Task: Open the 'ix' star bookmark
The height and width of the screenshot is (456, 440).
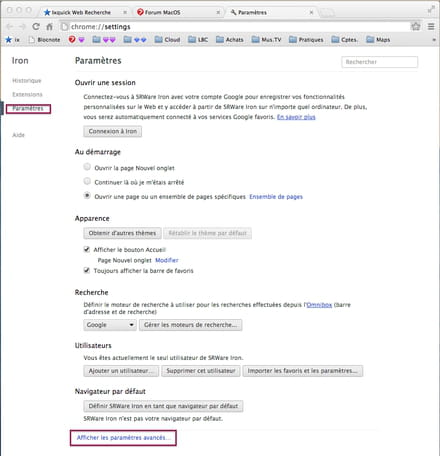Action: (x=13, y=40)
